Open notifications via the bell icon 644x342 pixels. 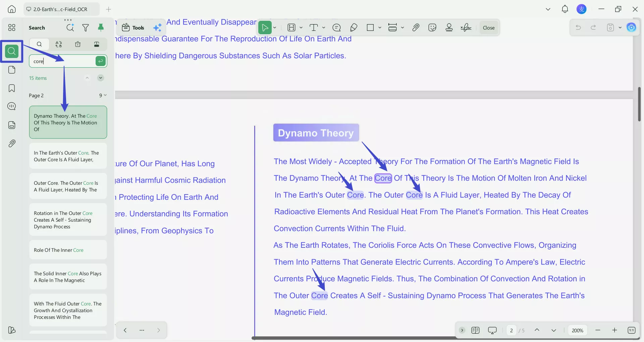click(x=565, y=9)
